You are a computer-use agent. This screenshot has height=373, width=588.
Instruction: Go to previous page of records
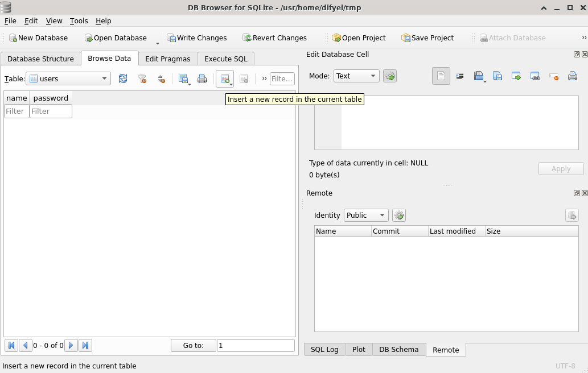(x=25, y=345)
